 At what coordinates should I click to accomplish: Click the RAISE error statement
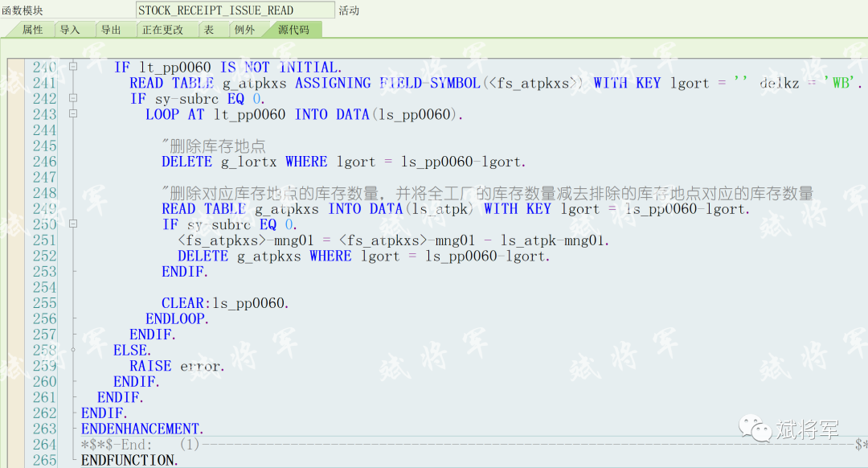point(177,366)
